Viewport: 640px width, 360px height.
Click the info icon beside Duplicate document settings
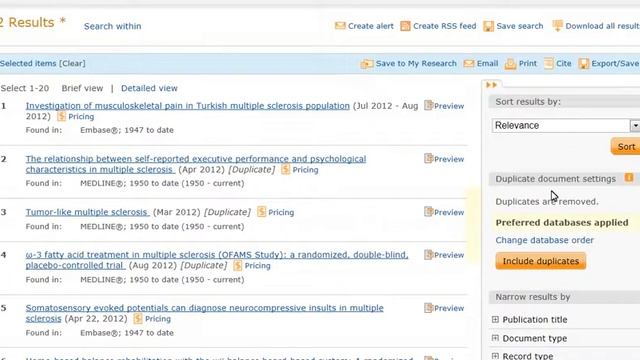pos(629,178)
